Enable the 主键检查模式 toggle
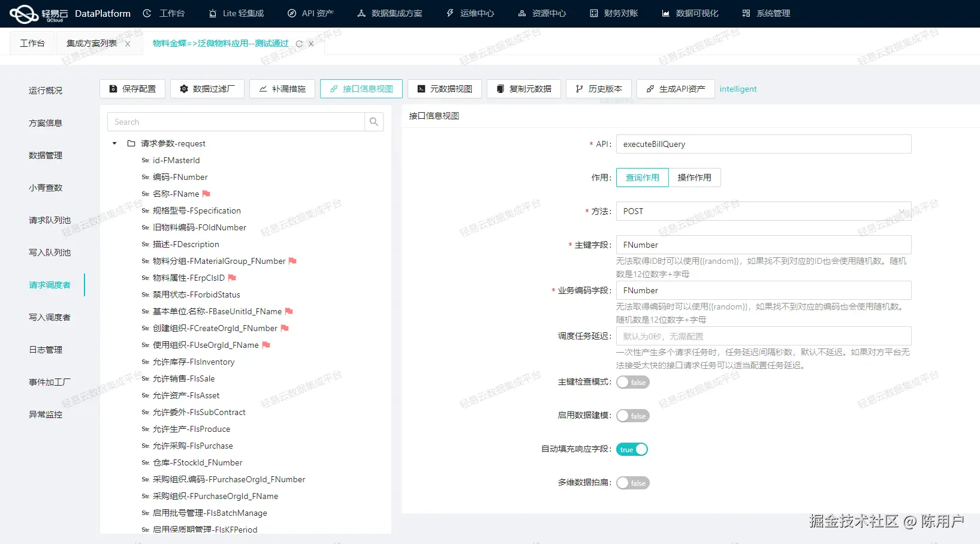 (632, 382)
